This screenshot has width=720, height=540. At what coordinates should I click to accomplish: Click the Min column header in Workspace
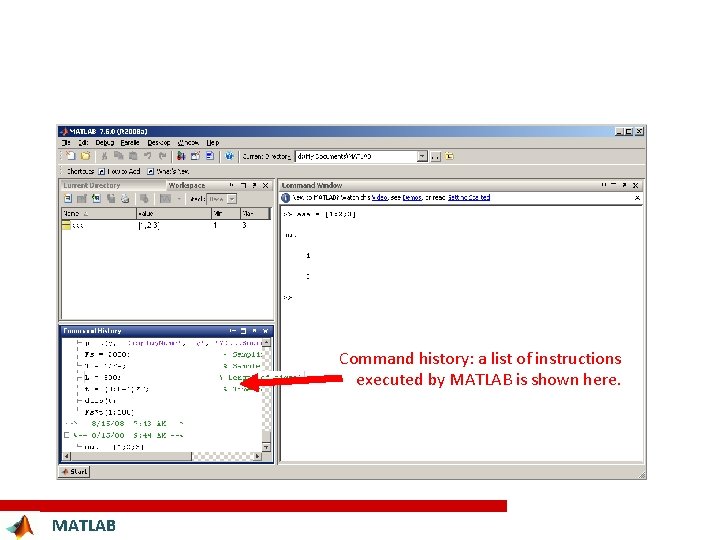click(225, 214)
